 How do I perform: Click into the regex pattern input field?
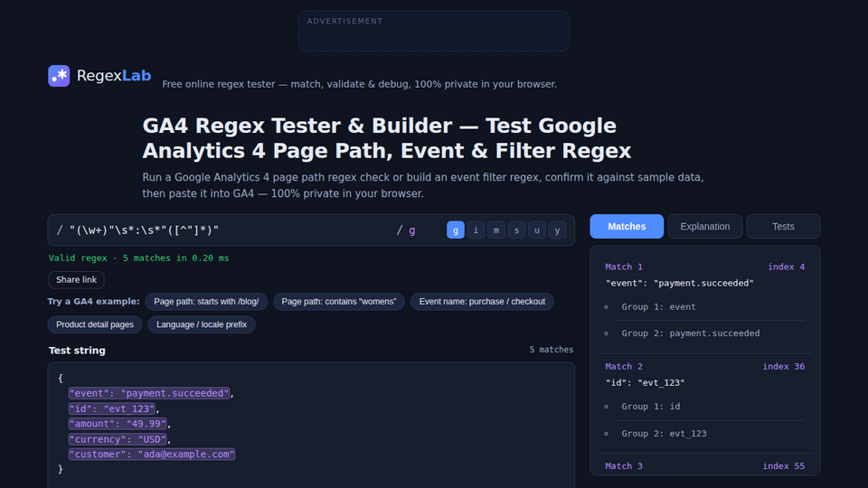coord(230,230)
